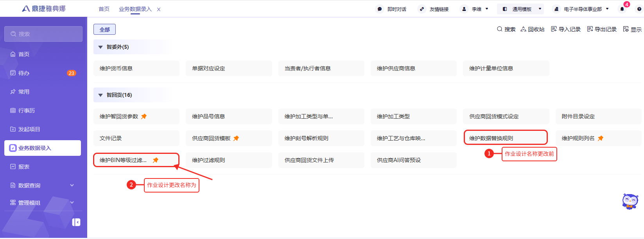
Task: Open the help question mark icon
Action: (x=639, y=9)
